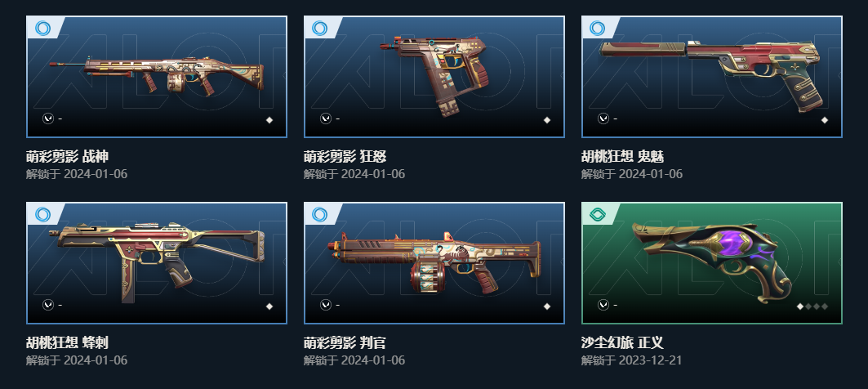Click the tier icon on 胡桃狂想 鬼魅 card
The height and width of the screenshot is (389, 868).
[597, 29]
